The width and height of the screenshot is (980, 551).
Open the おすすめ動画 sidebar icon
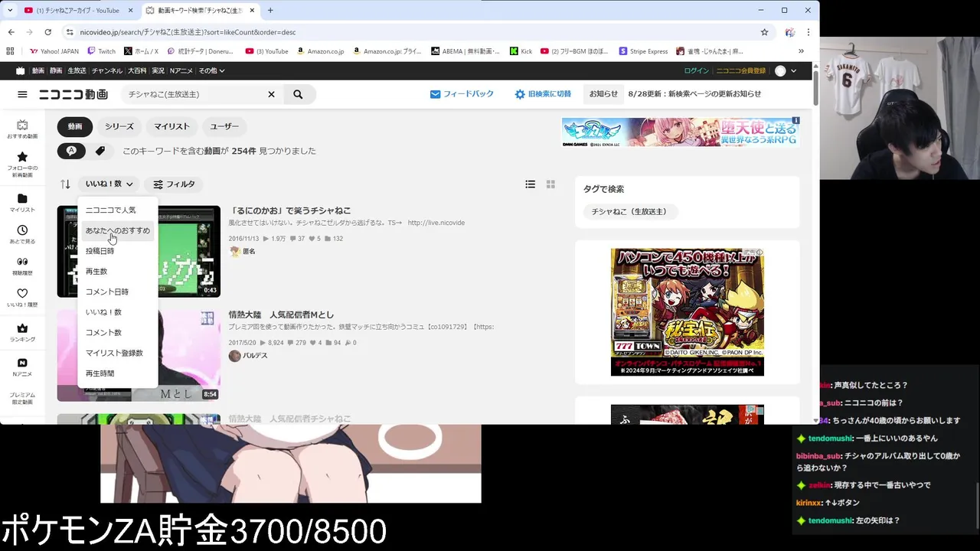pos(22,129)
